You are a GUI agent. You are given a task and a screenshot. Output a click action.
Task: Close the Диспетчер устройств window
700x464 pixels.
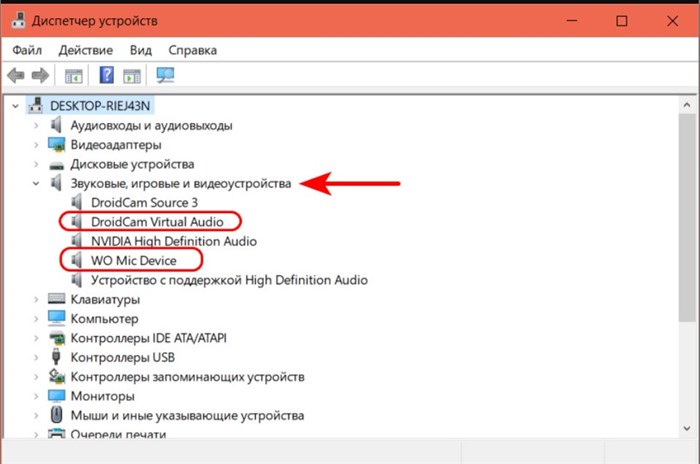click(x=672, y=21)
